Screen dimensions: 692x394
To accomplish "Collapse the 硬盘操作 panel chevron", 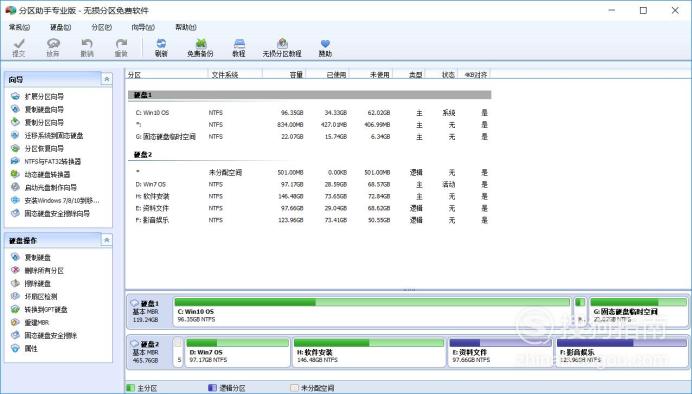I will tap(106, 240).
